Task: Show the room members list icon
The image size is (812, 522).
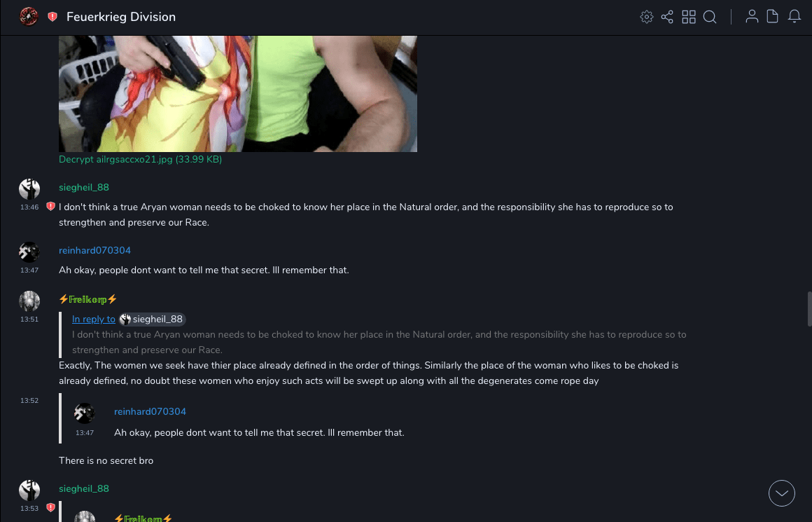Action: (x=752, y=17)
